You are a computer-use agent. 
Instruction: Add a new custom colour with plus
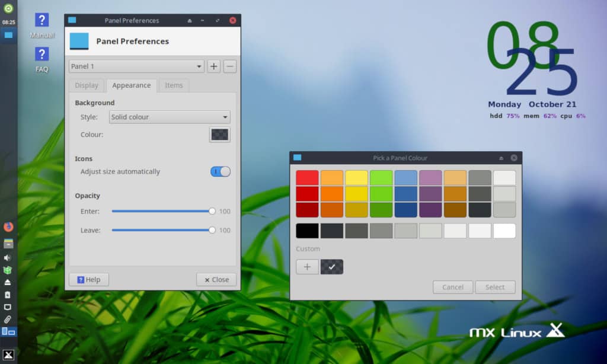(x=307, y=267)
